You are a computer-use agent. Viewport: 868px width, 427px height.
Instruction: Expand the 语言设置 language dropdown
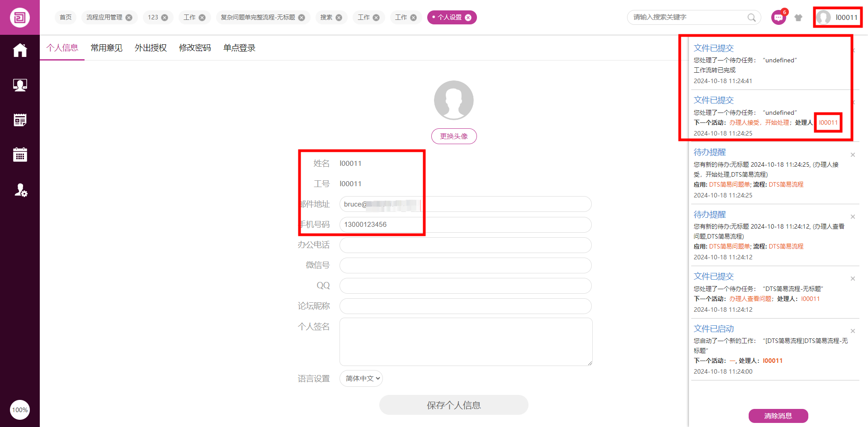coord(361,379)
